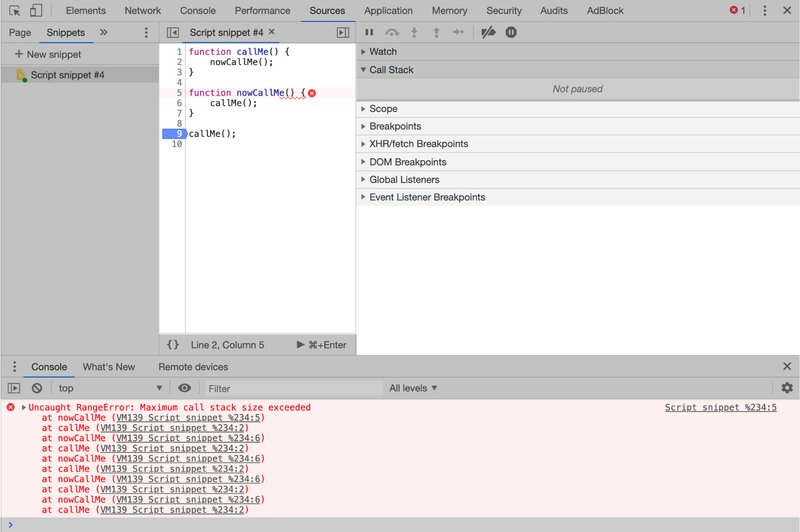The height and width of the screenshot is (532, 800).
Task: Switch to Remote devices drawer tab
Action: click(x=193, y=367)
